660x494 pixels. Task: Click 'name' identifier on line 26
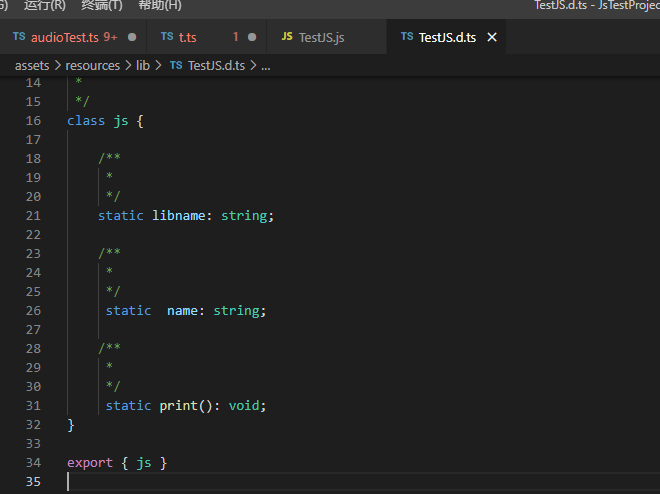pos(182,311)
